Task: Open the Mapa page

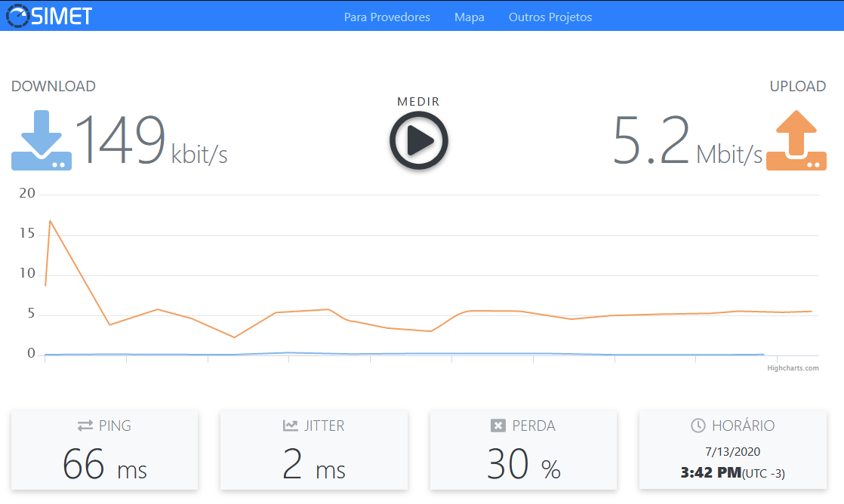Action: point(470,17)
